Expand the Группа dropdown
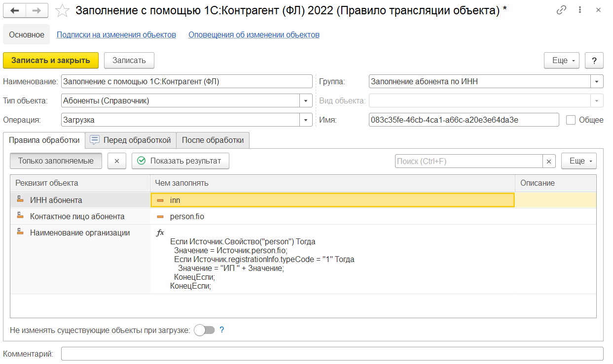 (x=597, y=82)
